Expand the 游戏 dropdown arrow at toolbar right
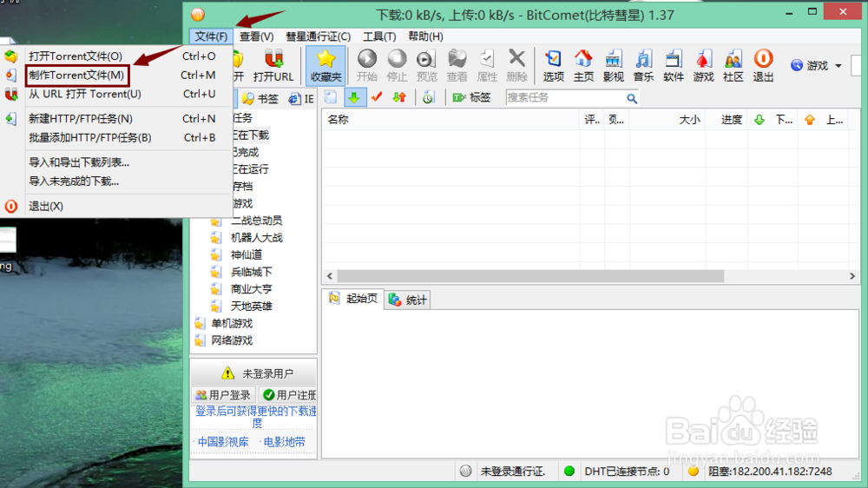Screen dimensions: 868x488 click(838, 66)
